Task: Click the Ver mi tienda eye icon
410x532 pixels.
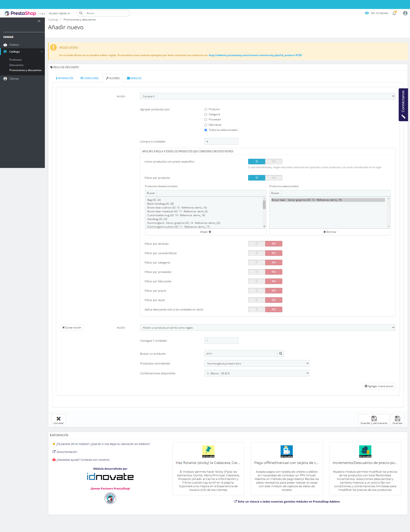Action: 367,13
